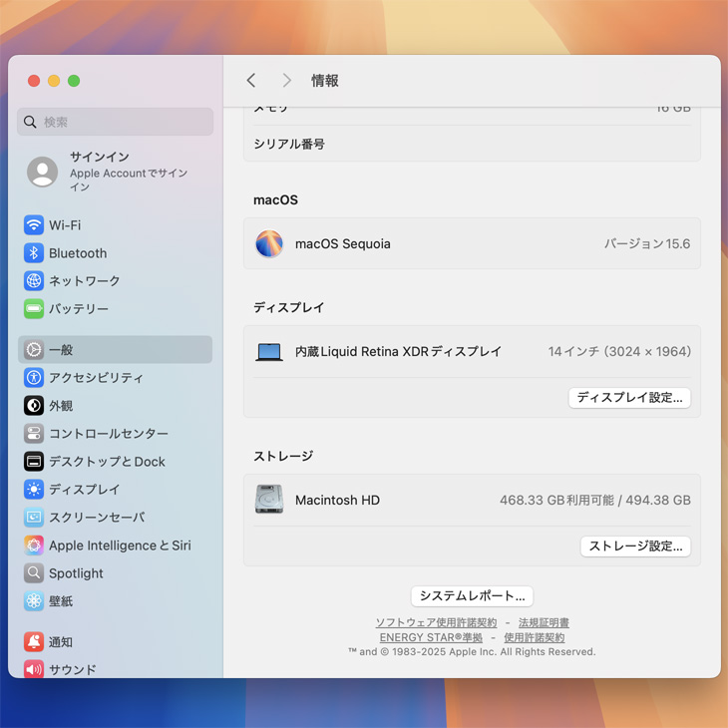Select the 通知 bell icon
Screen dimensions: 728x728
tap(34, 641)
